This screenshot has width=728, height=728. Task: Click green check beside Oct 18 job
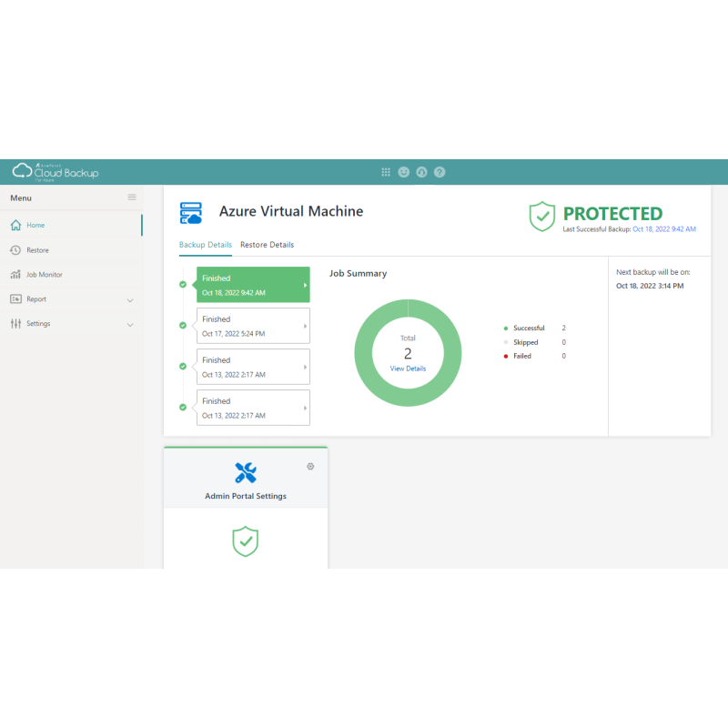click(x=183, y=285)
